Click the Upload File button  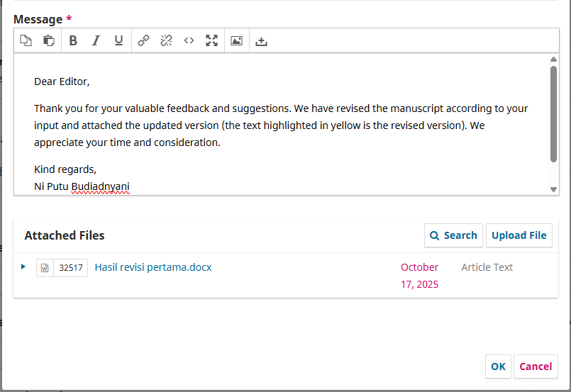coord(519,235)
